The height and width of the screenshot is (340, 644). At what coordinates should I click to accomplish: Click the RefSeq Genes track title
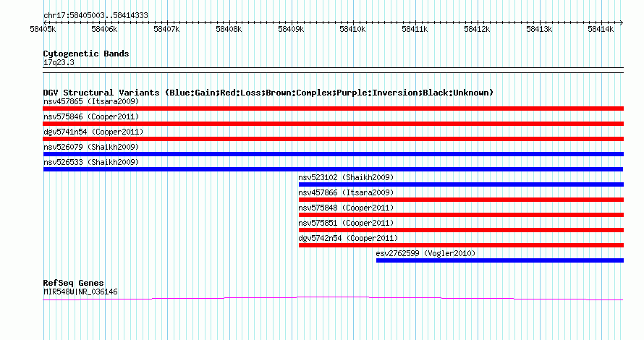[x=73, y=283]
